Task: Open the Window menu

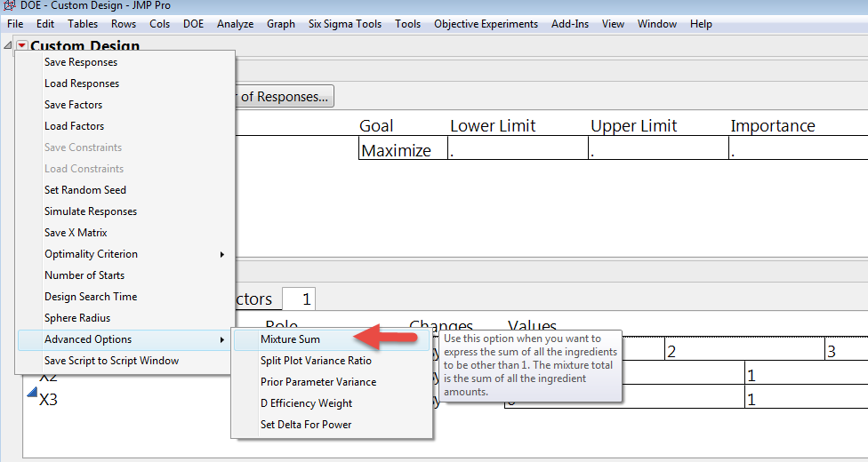Action: point(657,24)
